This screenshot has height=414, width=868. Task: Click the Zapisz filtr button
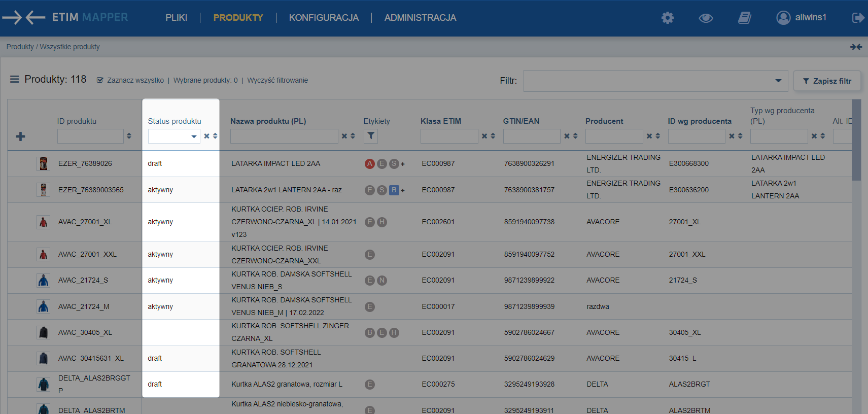pos(827,81)
